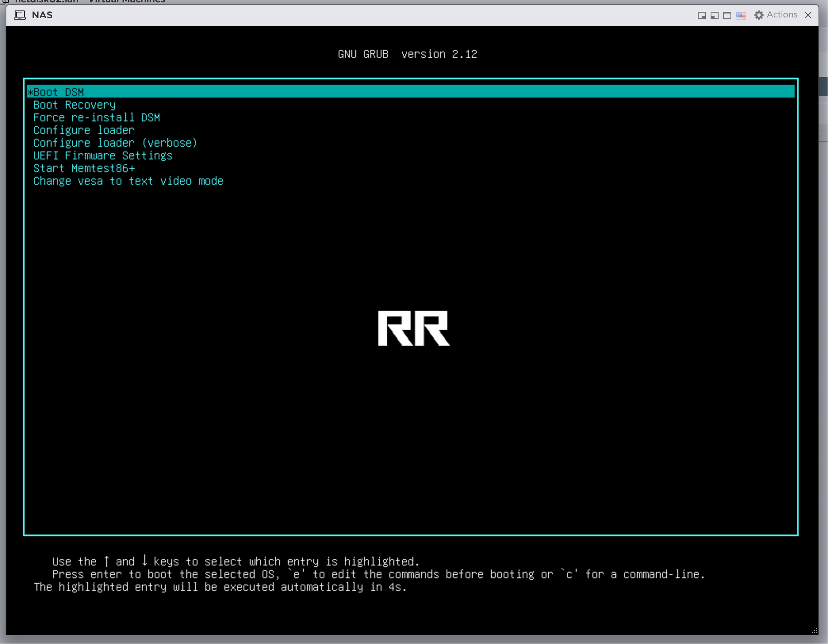Click the GNU GRUB version 2.12 heading
Screen dimensions: 828x644
click(408, 54)
